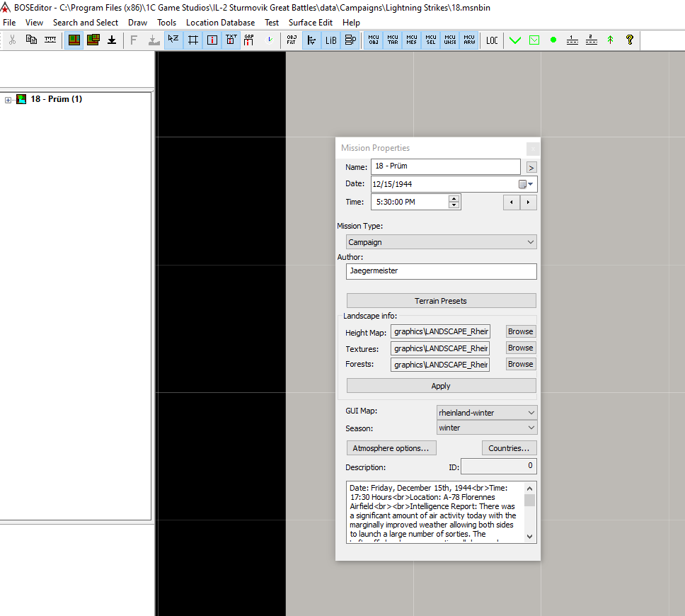Open Atmosphere options

click(x=391, y=448)
